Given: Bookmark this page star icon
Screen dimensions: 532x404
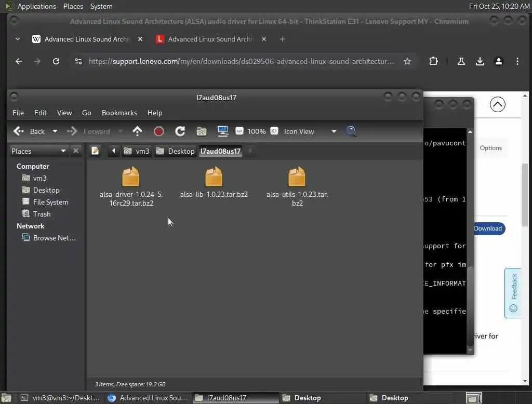Looking at the screenshot, I should coord(407,61).
